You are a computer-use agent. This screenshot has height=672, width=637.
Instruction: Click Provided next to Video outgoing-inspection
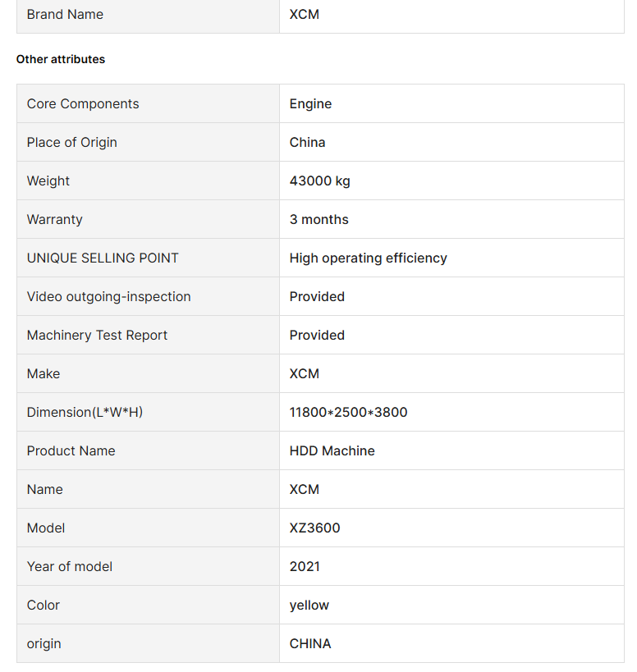tap(317, 296)
